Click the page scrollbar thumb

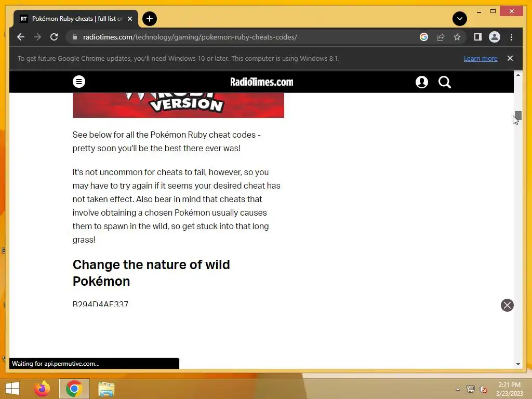(x=518, y=115)
